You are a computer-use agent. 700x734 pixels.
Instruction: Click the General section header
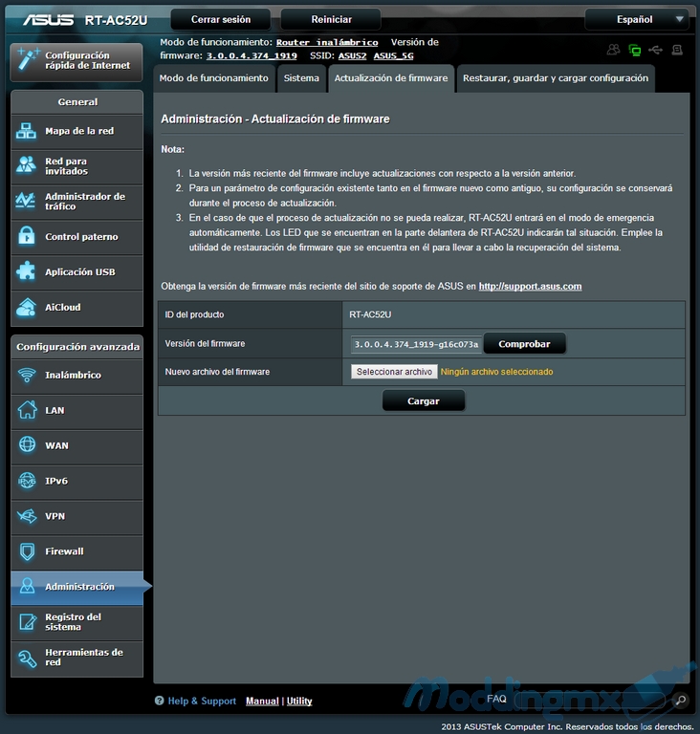tap(77, 102)
